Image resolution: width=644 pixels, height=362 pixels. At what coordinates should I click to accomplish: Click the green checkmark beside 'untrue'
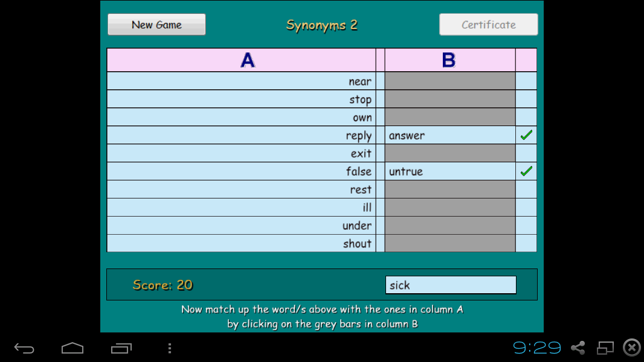click(x=526, y=171)
